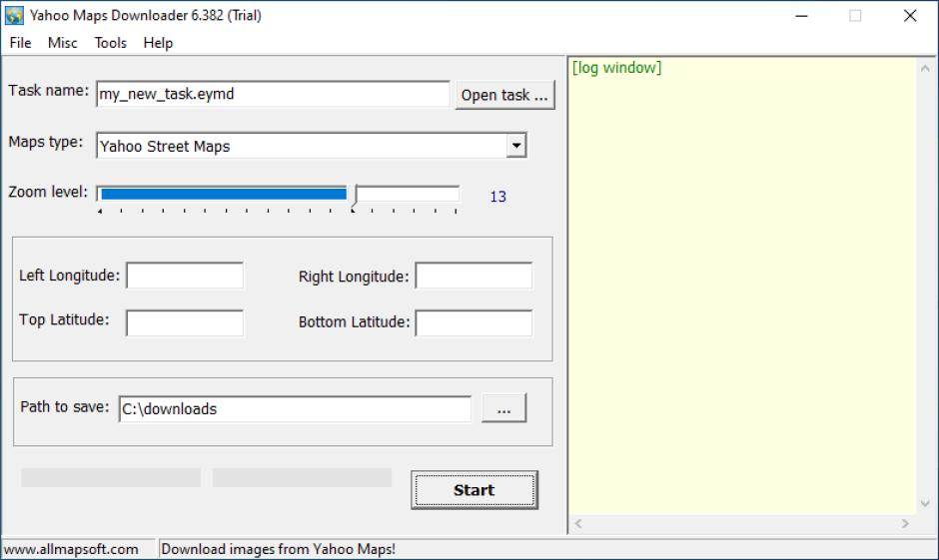
Task: Open the Help menu
Action: [158, 43]
